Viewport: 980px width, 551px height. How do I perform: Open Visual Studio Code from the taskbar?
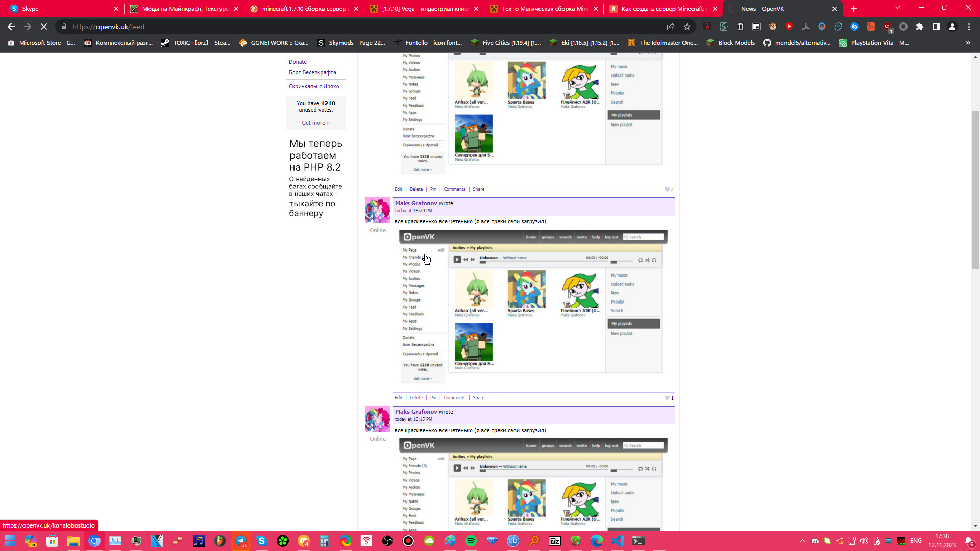pos(618,541)
